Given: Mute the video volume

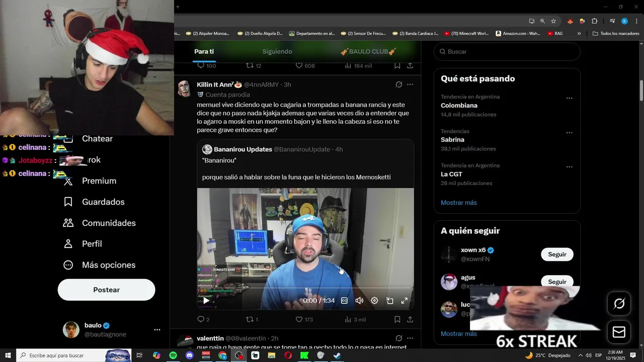Looking at the screenshot, I should coord(359,301).
